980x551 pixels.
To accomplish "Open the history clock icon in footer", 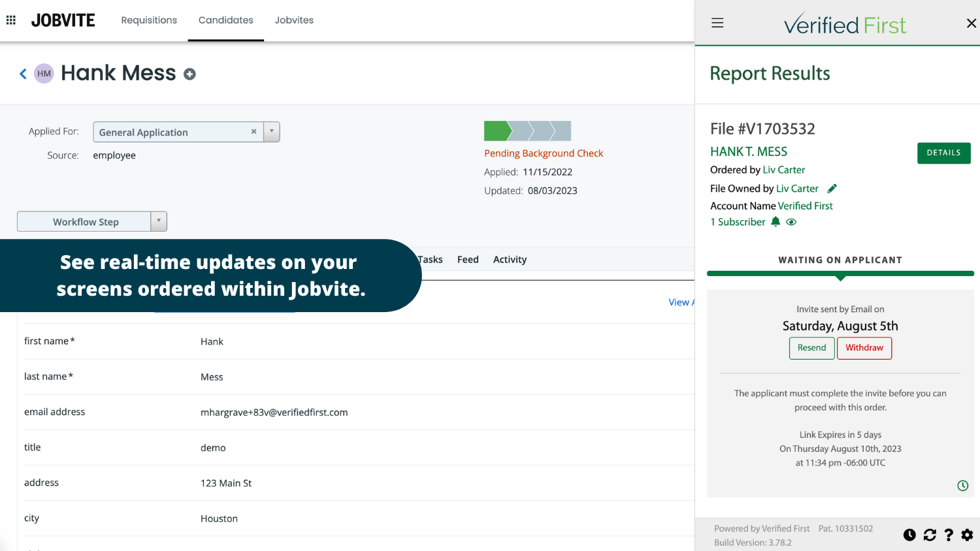I will click(909, 535).
